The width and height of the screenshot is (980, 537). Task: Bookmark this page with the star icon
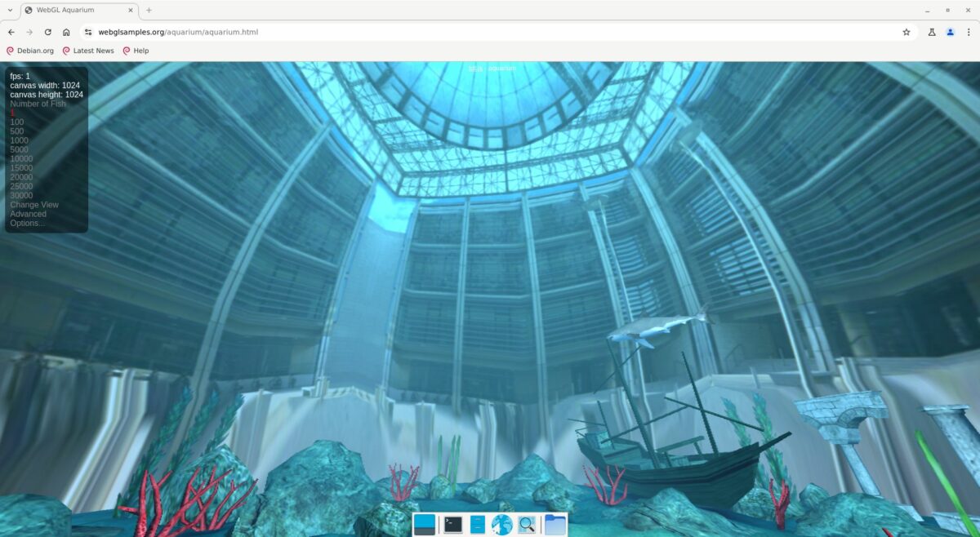coord(906,32)
